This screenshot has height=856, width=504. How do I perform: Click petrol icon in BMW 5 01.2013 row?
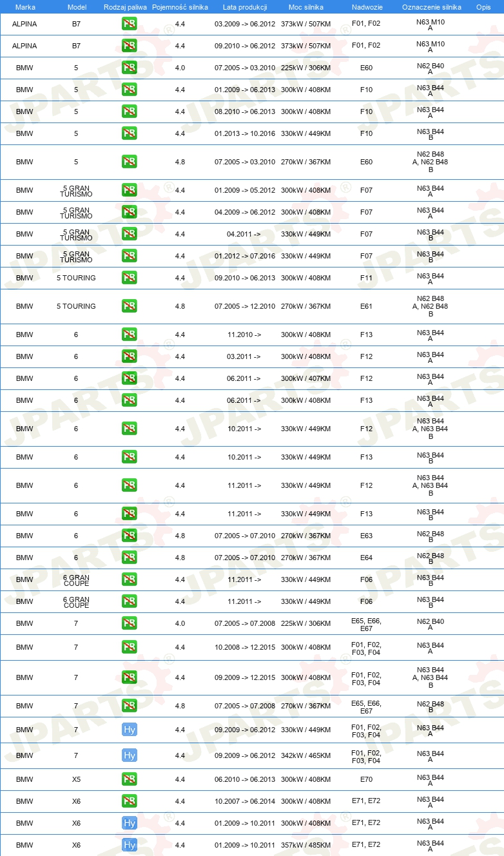(x=129, y=134)
